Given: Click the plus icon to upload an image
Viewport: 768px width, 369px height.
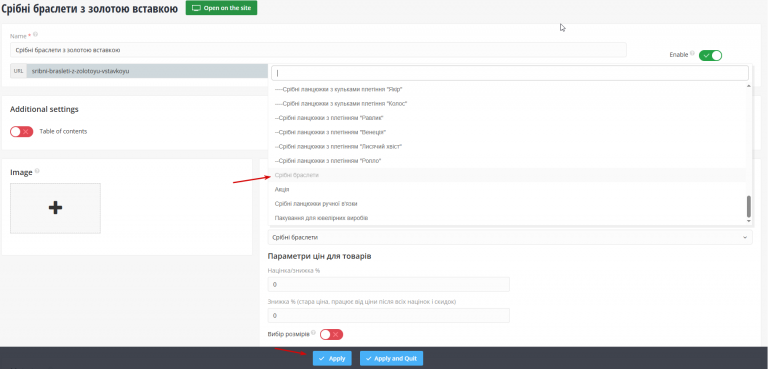Looking at the screenshot, I should click(55, 208).
